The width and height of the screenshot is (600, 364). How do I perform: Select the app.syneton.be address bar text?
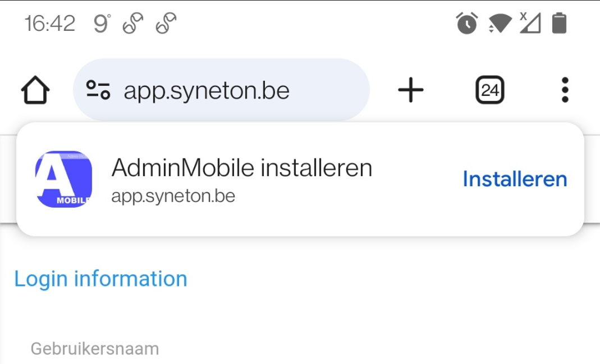pos(207,91)
